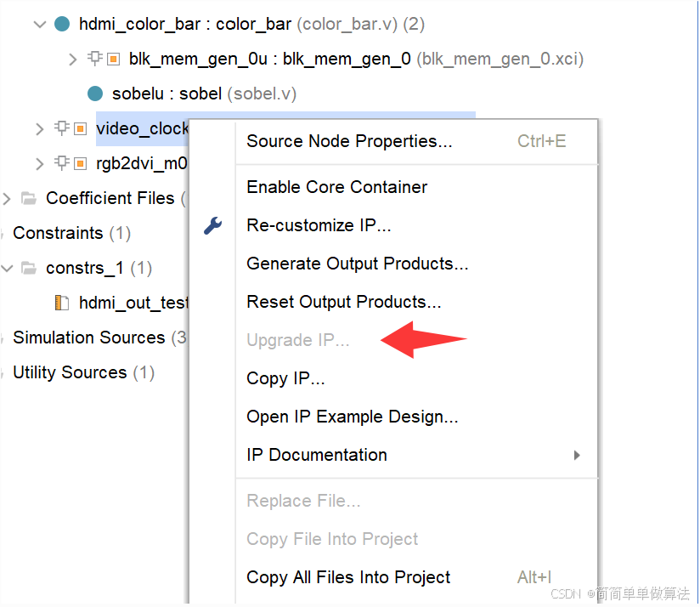Choose Reset Output Products
The width and height of the screenshot is (700, 607).
[416, 303]
